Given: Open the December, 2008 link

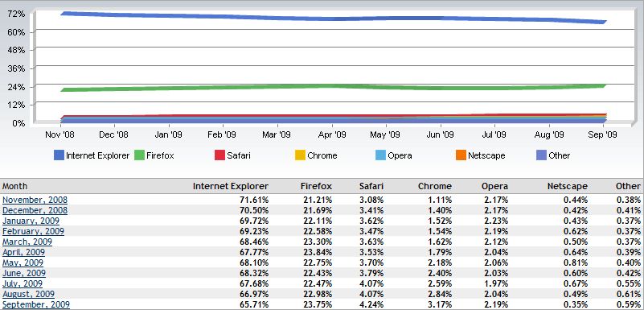Looking at the screenshot, I should (x=35, y=210).
